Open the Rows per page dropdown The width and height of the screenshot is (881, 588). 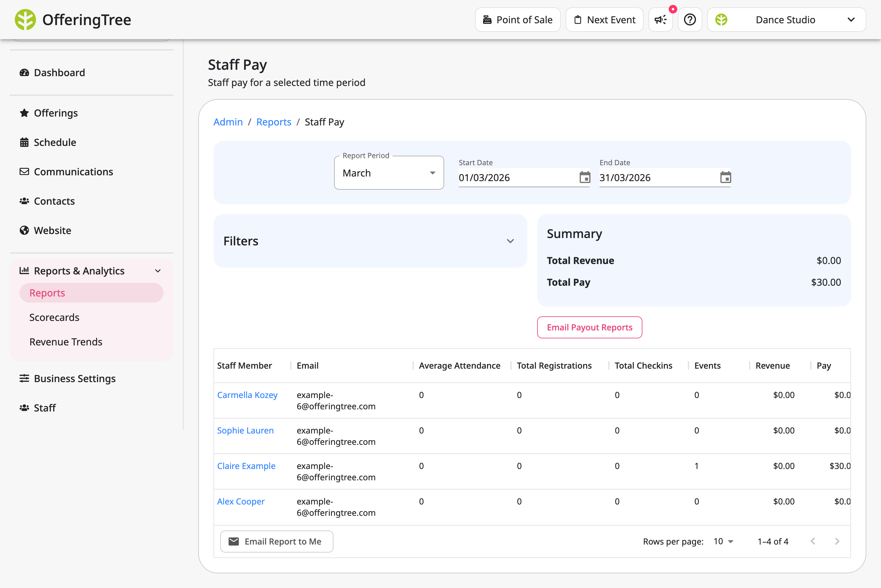(x=723, y=541)
